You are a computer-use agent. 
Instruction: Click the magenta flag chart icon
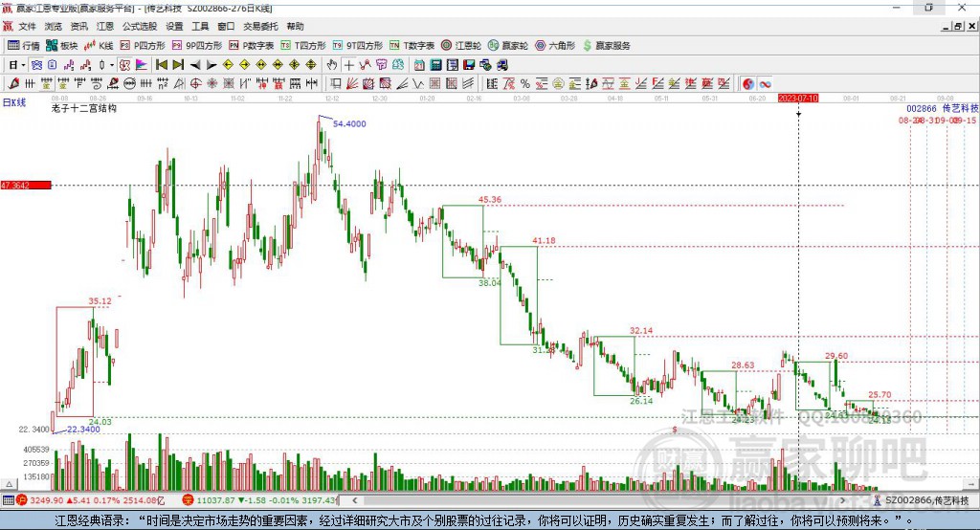tap(142, 65)
